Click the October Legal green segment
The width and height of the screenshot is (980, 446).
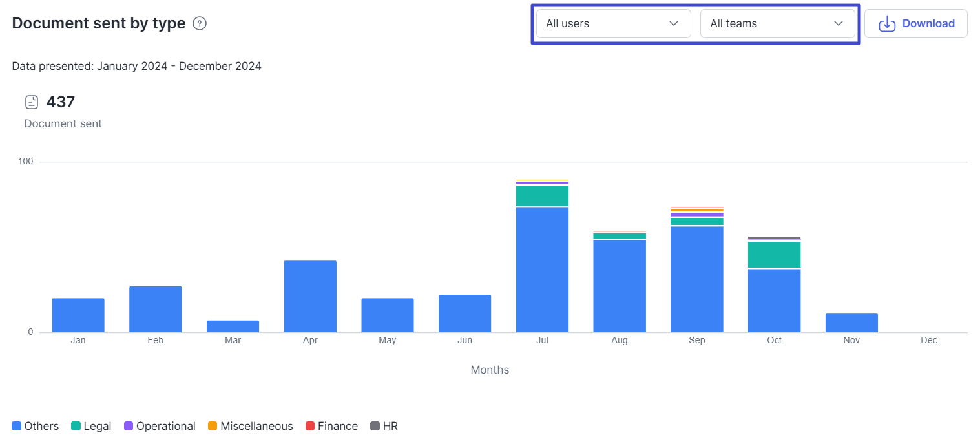[774, 255]
